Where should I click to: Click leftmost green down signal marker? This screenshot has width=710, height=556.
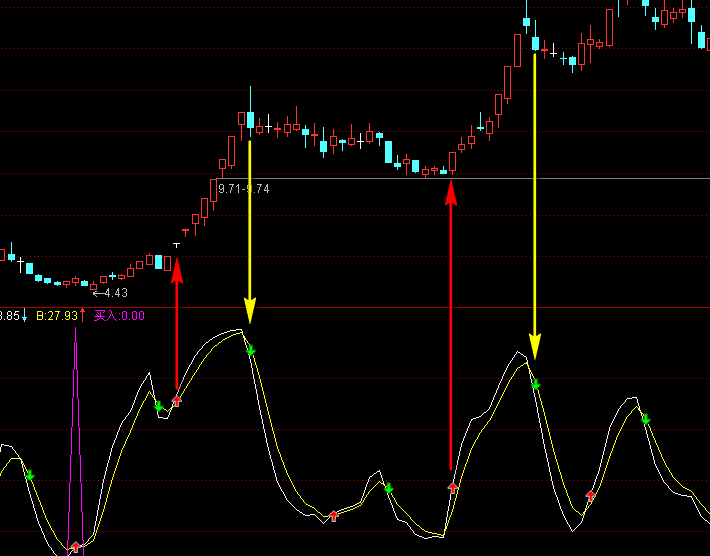coord(30,475)
